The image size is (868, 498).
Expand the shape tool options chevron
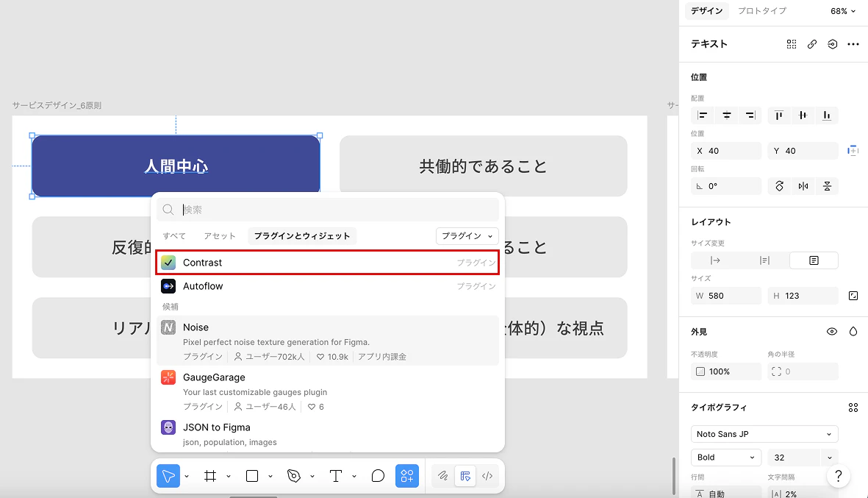[x=270, y=477]
